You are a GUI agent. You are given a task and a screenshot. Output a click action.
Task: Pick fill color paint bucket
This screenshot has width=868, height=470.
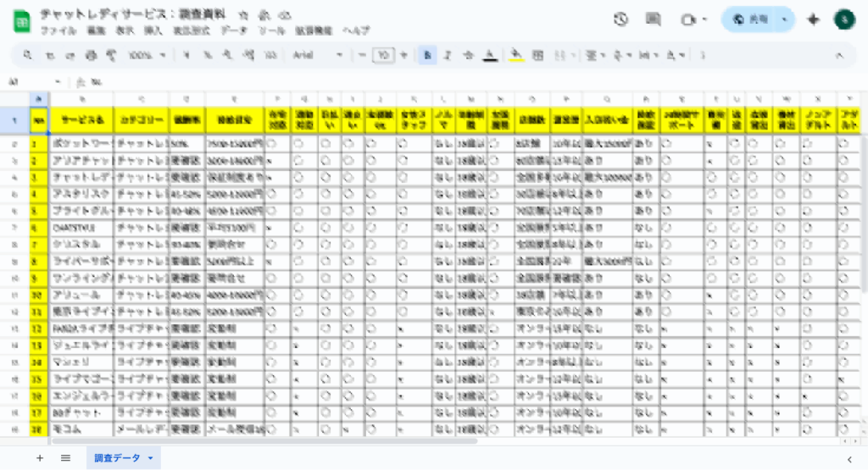[516, 55]
